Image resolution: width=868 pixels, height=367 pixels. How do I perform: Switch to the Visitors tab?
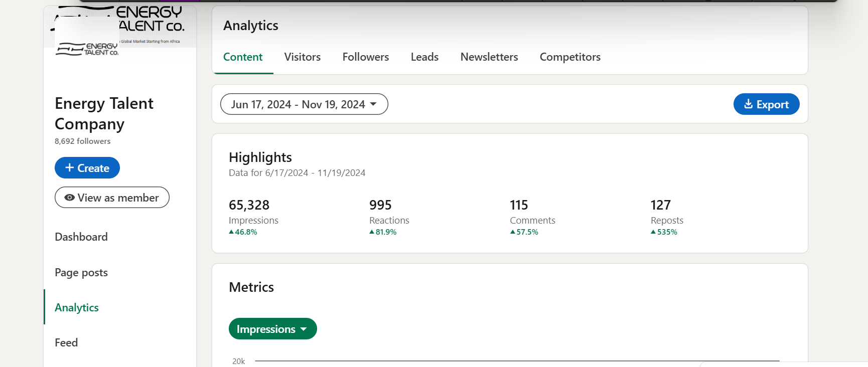click(x=302, y=57)
